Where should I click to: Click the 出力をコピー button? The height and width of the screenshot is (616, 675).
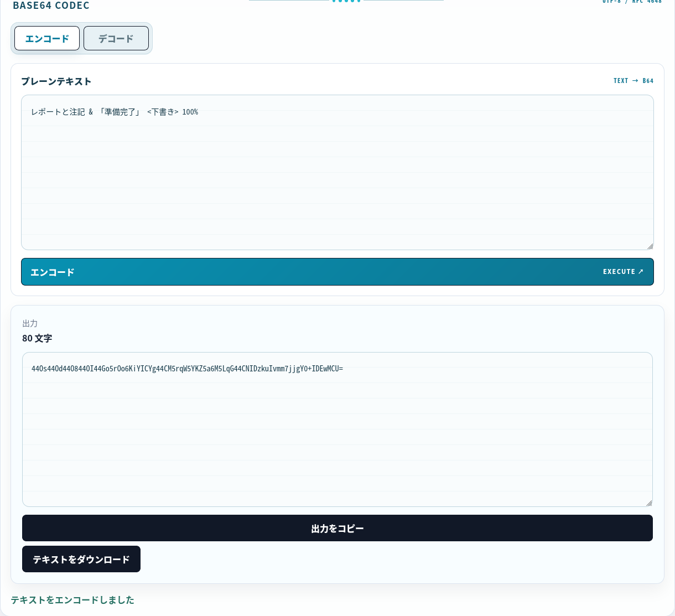pyautogui.click(x=337, y=528)
